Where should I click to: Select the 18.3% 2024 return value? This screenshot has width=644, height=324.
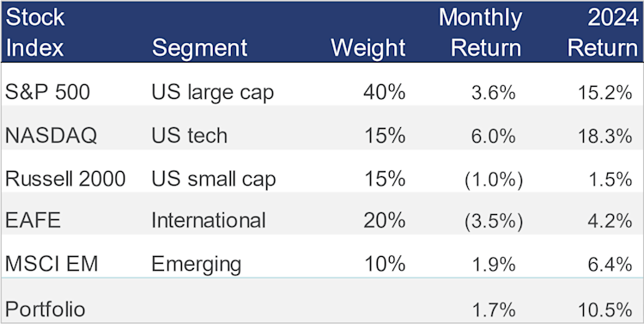[x=605, y=136]
